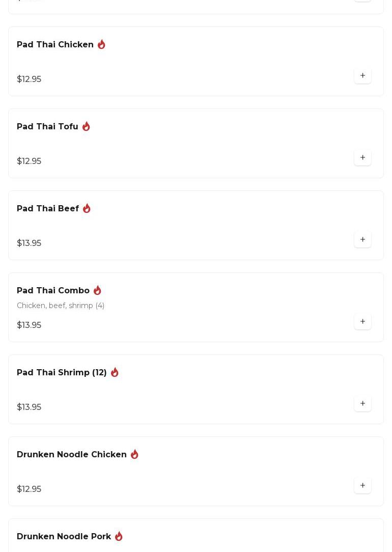This screenshot has width=392, height=552.
Task: Click the flame icon next to Pad Thai Combo
Action: click(97, 291)
